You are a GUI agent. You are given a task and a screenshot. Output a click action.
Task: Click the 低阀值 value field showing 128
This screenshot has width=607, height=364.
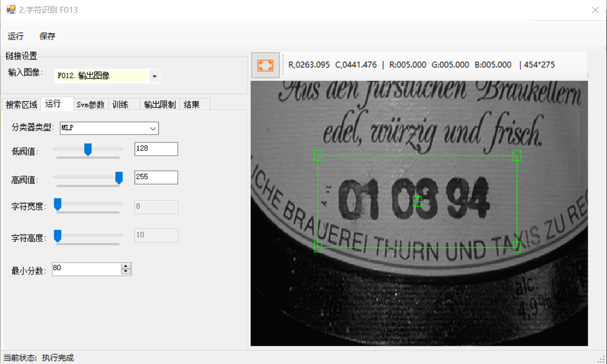pyautogui.click(x=156, y=149)
